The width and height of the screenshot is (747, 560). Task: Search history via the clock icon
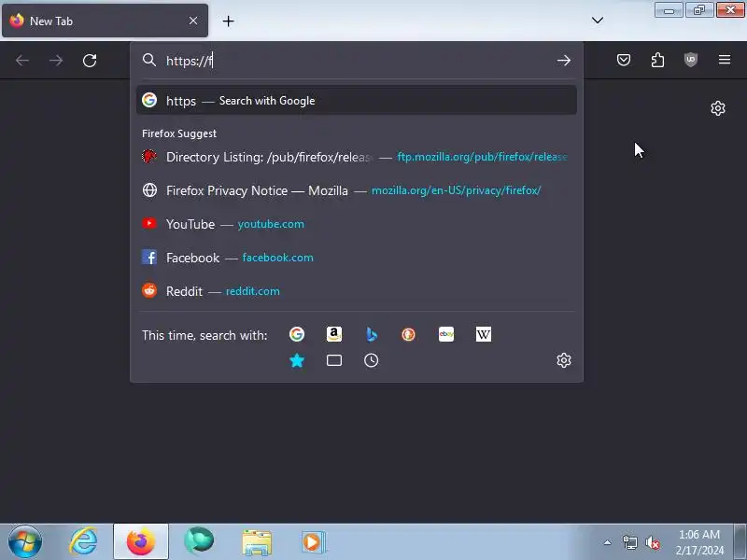click(x=371, y=360)
